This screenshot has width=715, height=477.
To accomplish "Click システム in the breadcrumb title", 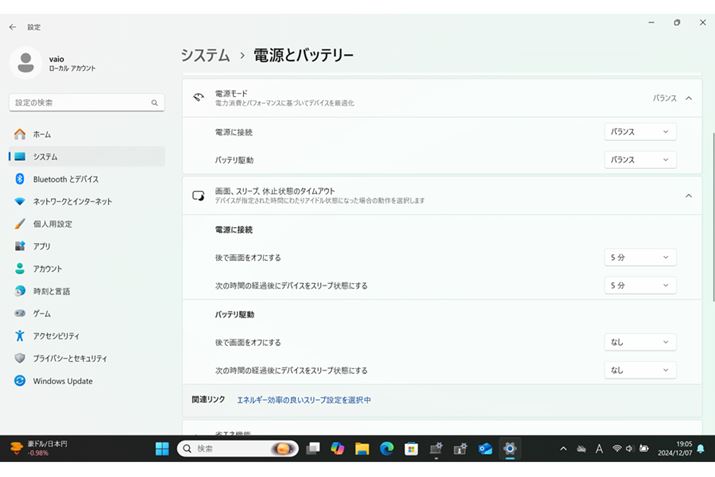I will (206, 55).
